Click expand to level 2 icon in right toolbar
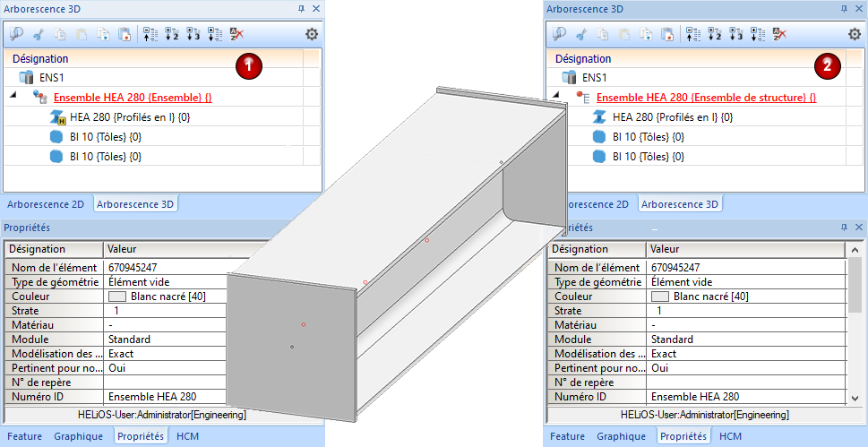The width and height of the screenshot is (868, 447). (715, 34)
